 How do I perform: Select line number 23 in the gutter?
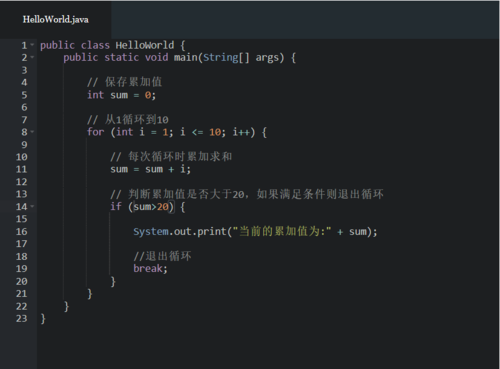(21, 318)
